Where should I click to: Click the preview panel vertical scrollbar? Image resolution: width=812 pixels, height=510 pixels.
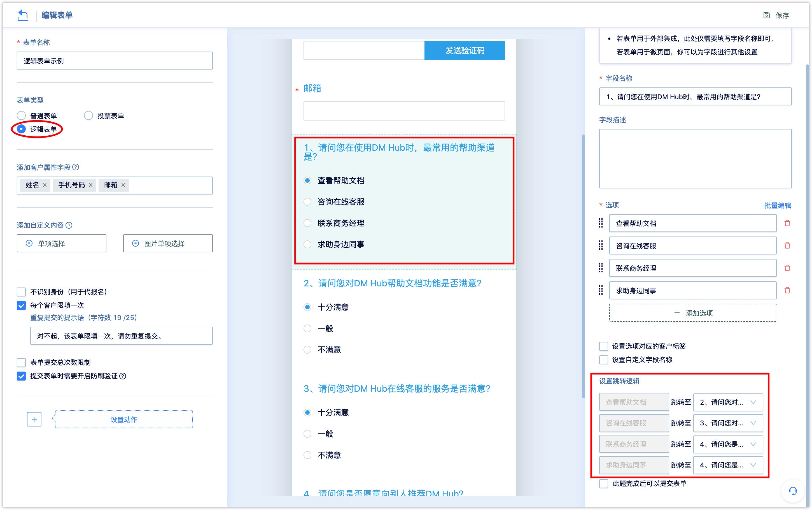pyautogui.click(x=583, y=266)
